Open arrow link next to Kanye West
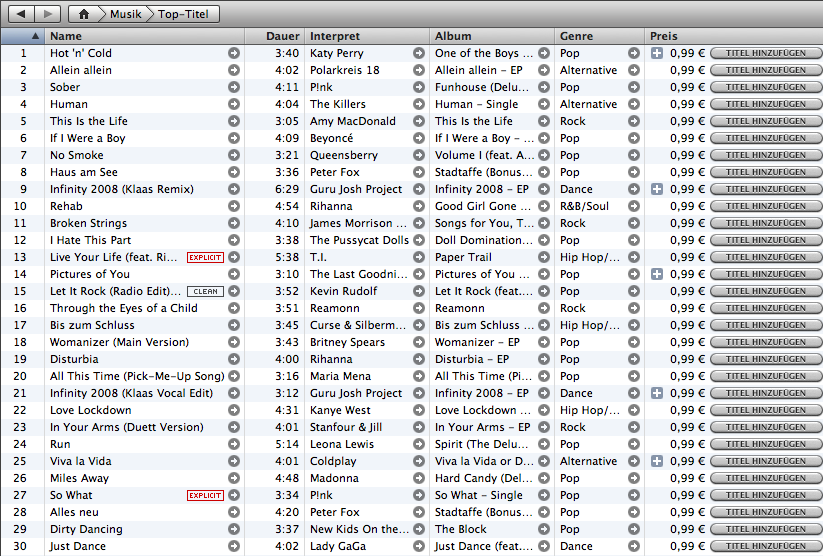The height and width of the screenshot is (556, 823). point(419,410)
